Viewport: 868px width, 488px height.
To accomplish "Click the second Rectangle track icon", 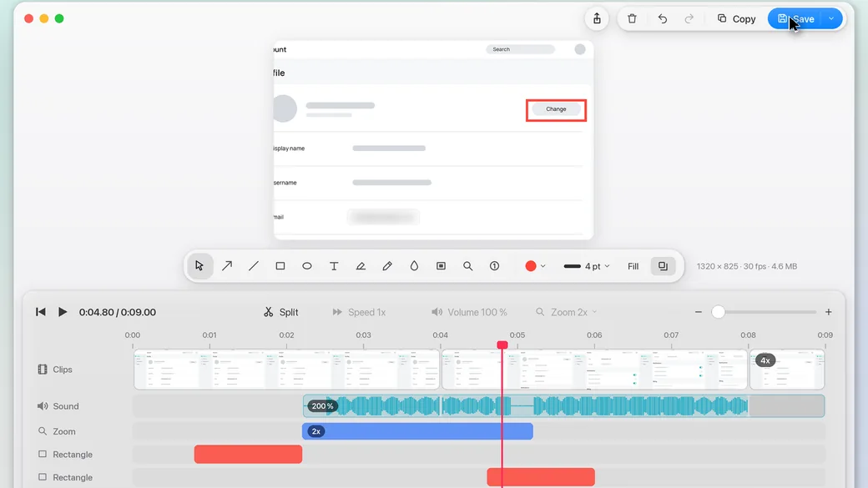I will coord(42,477).
